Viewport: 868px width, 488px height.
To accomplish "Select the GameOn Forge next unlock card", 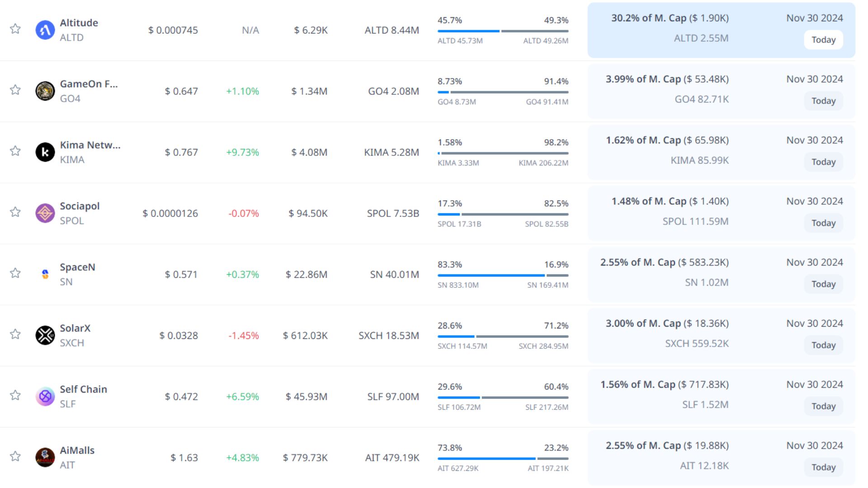I will pyautogui.click(x=721, y=91).
